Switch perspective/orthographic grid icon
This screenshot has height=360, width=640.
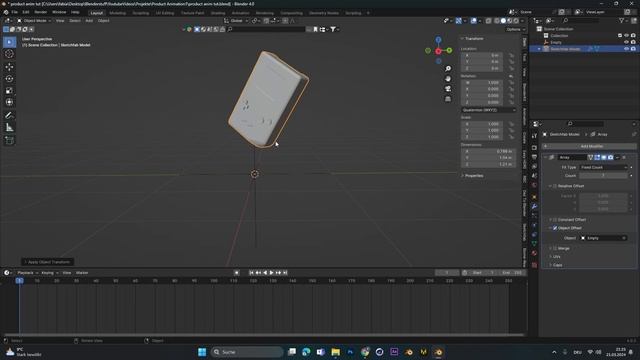[448, 99]
